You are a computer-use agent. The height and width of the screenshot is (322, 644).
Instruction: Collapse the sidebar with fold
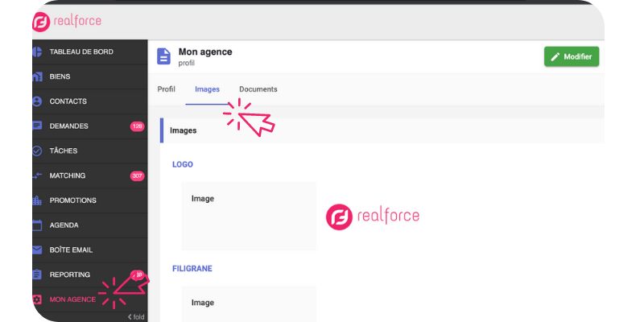click(x=136, y=317)
